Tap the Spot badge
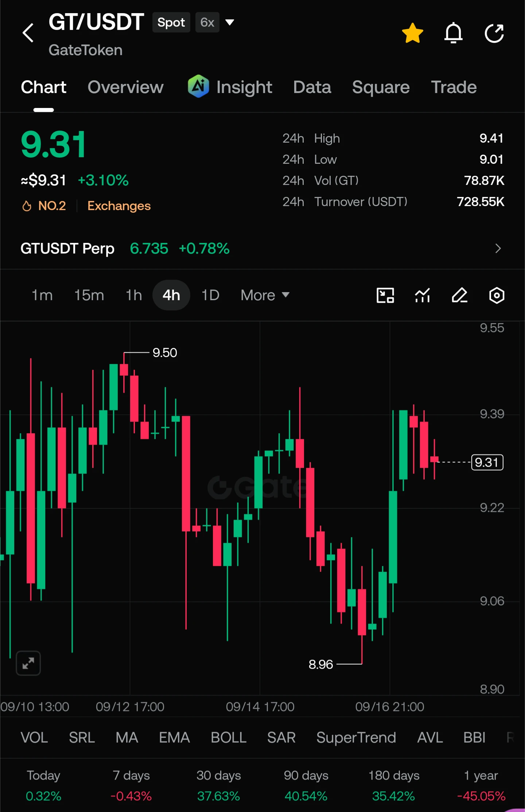 [171, 22]
